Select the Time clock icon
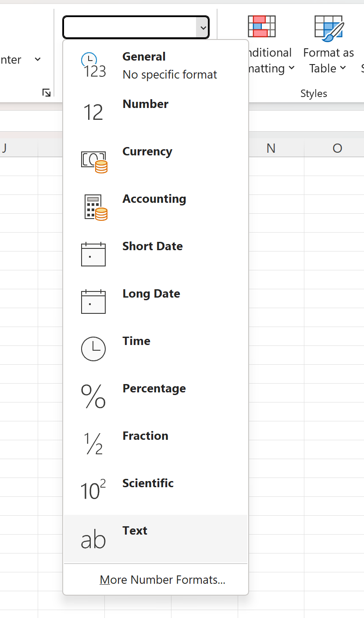 93,349
